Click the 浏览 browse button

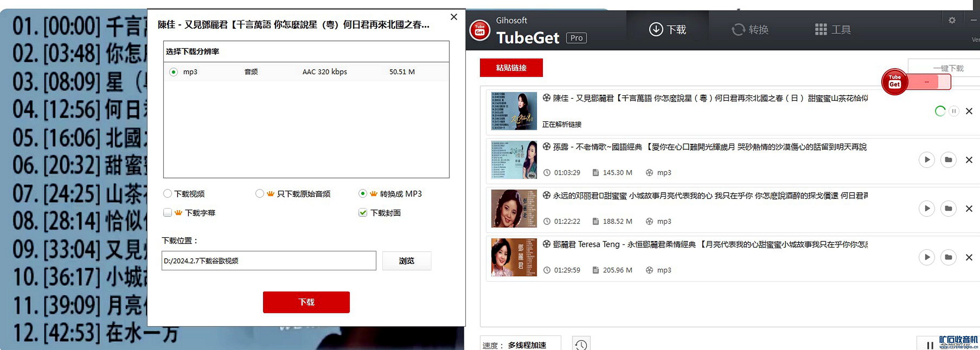click(x=407, y=261)
